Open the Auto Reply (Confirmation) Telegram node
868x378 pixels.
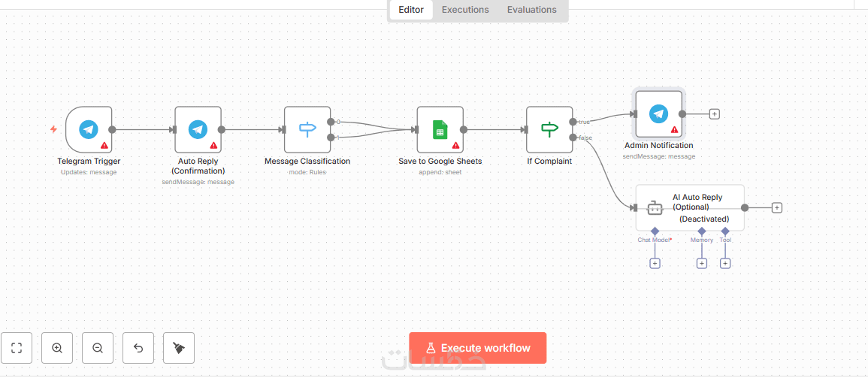(198, 129)
